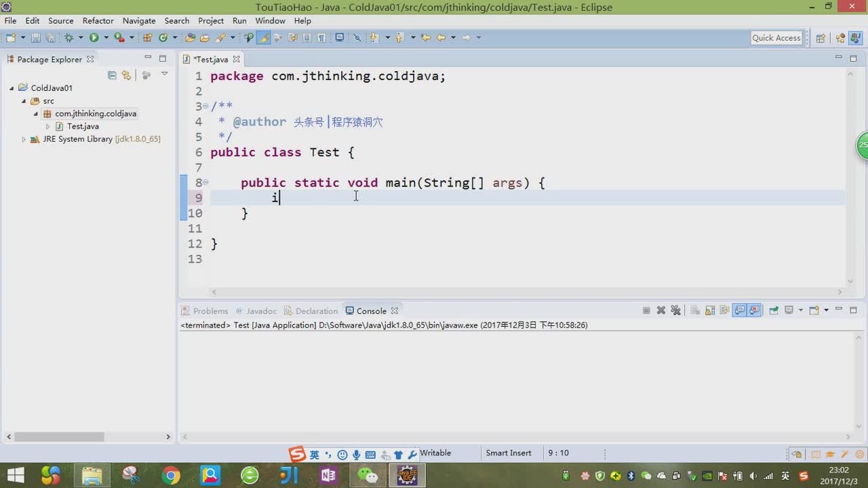
Task: Toggle Show Console on Standard Out
Action: [x=741, y=310]
